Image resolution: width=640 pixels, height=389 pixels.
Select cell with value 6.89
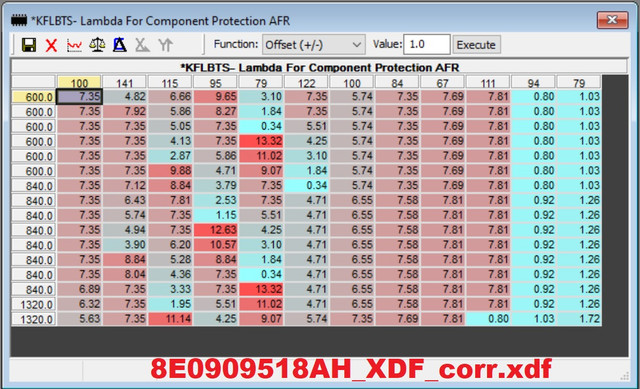click(79, 289)
